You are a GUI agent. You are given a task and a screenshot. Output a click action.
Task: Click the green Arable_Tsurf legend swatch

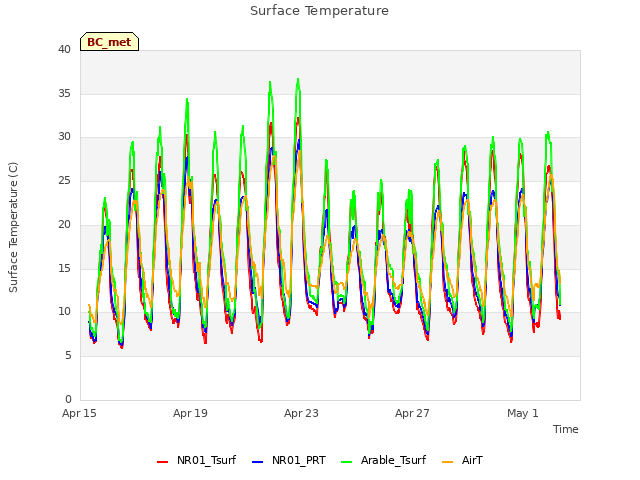[347, 462]
